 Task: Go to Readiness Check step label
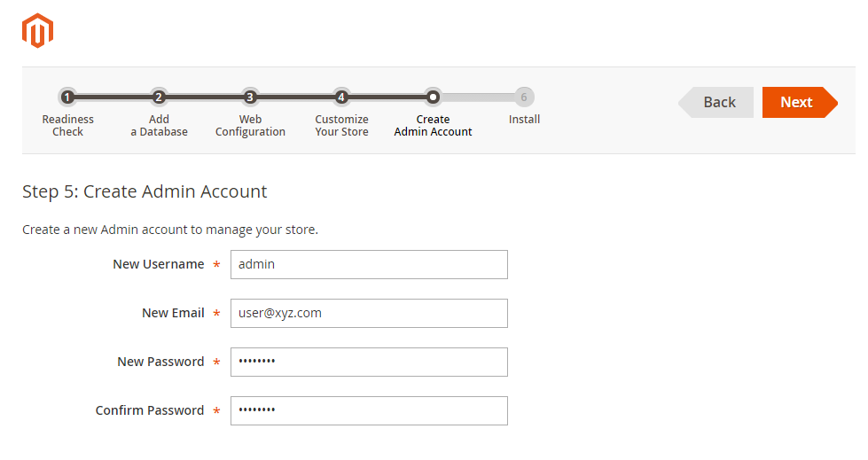[x=67, y=126]
